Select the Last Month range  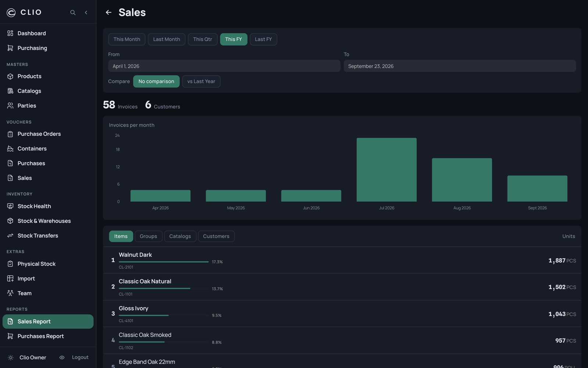(x=166, y=39)
